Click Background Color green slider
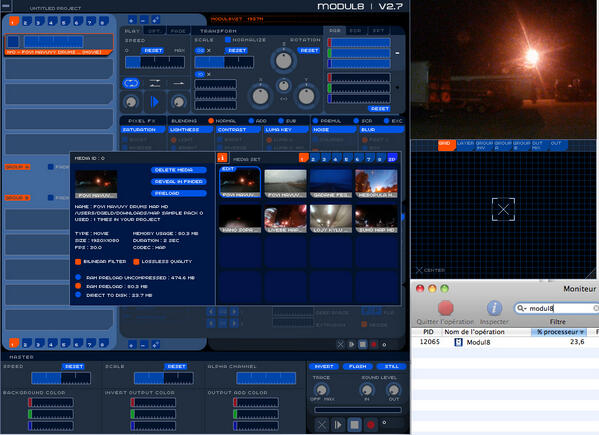 coord(51,414)
